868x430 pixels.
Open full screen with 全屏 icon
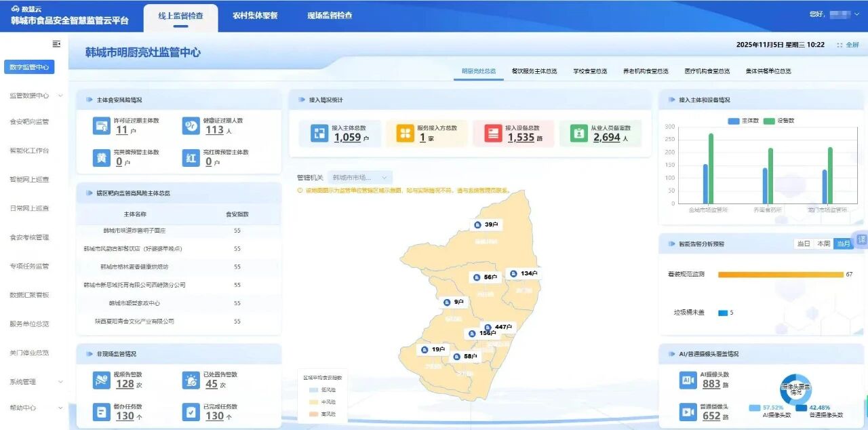point(848,45)
